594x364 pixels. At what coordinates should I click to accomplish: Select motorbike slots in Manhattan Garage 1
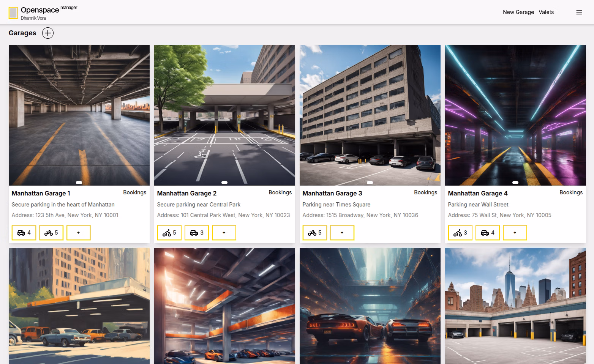51,233
